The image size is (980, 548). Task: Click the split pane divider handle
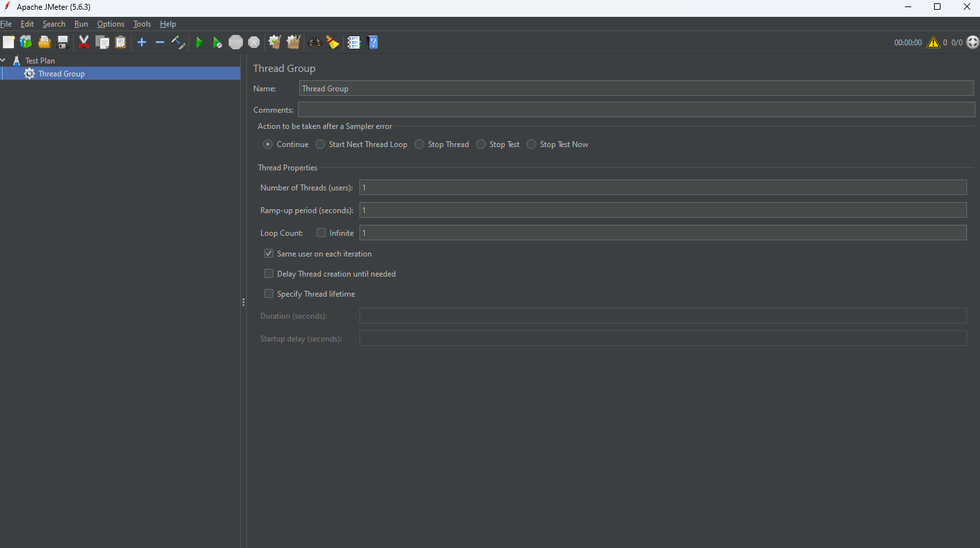[244, 302]
